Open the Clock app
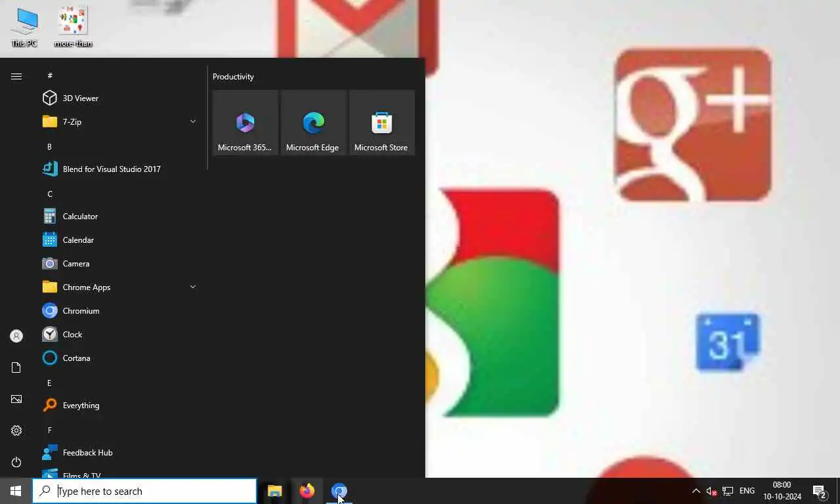The image size is (840, 504). 119,334
